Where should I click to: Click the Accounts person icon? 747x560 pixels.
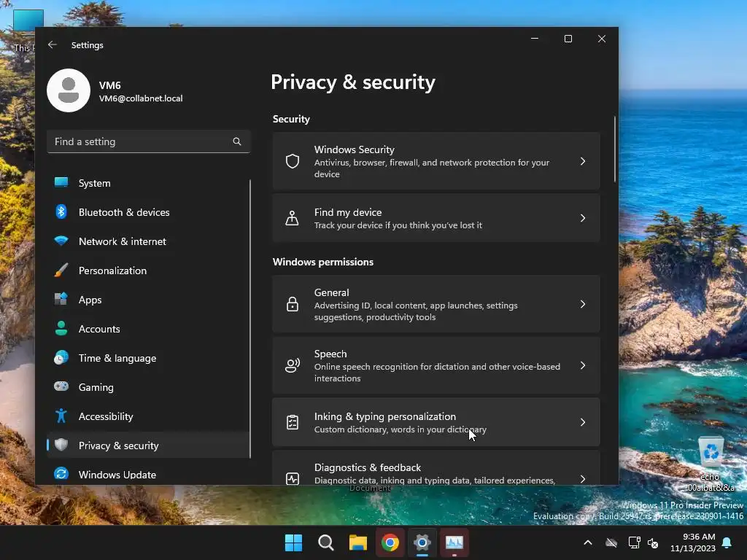click(61, 328)
